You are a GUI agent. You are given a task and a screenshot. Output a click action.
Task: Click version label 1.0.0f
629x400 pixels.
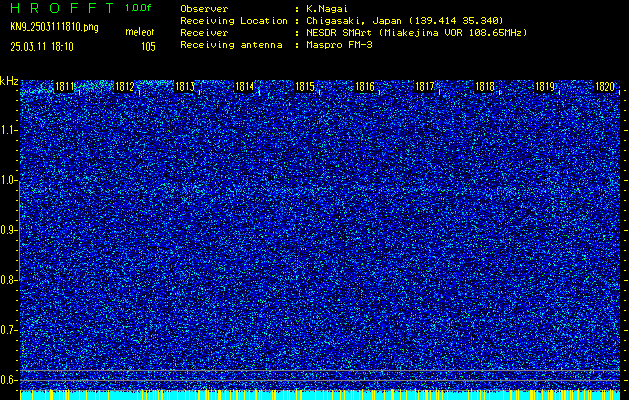(x=138, y=8)
